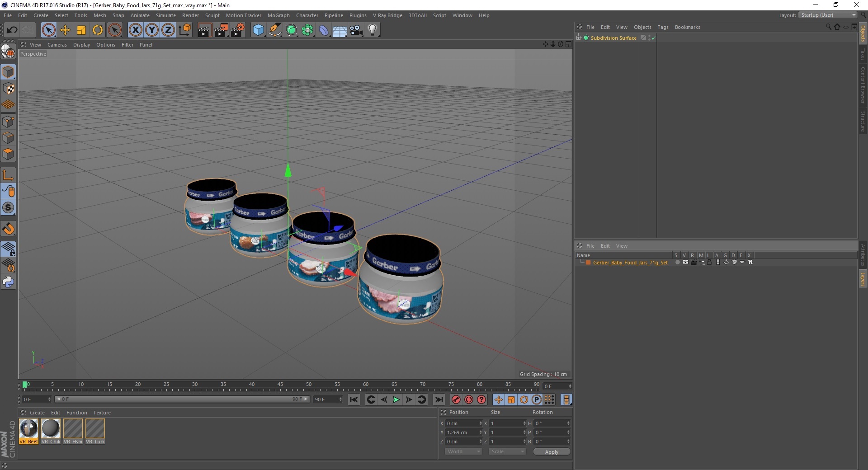Toggle Gerber layer render visibility
Screen dimensions: 868x470
(x=693, y=262)
